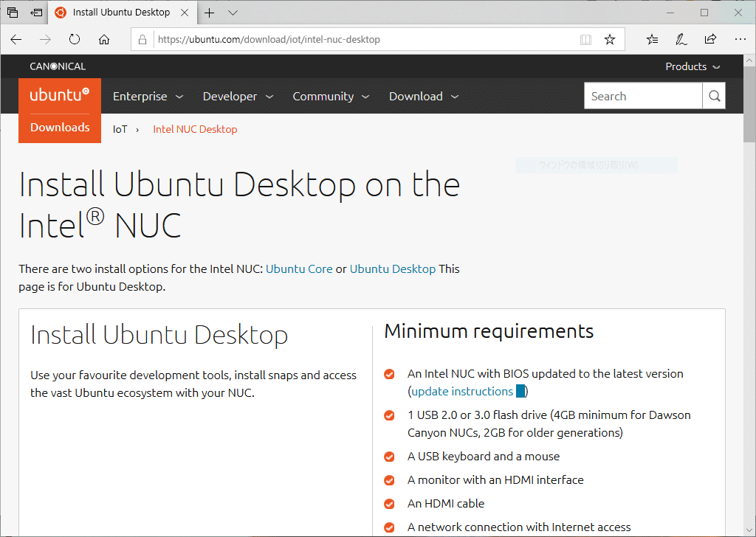This screenshot has width=756, height=537.
Task: Navigate to IoT breadcrumb
Action: (120, 129)
